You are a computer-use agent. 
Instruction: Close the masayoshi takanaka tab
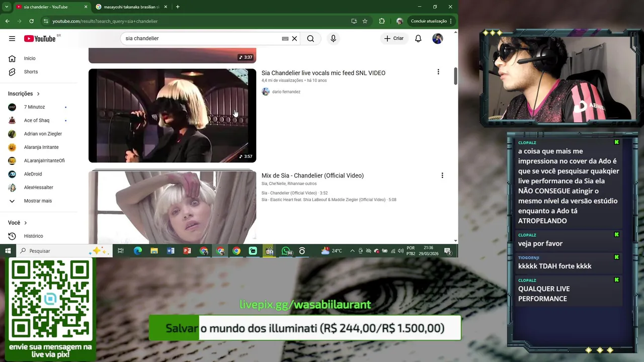click(x=166, y=7)
